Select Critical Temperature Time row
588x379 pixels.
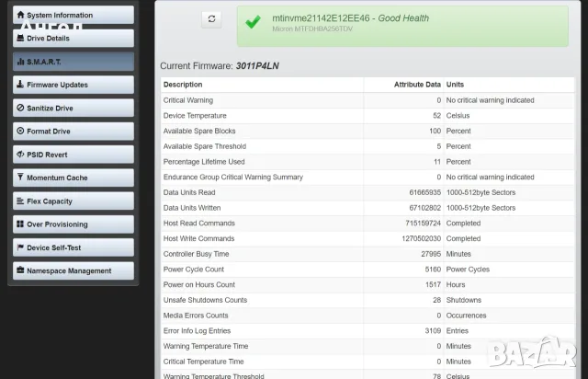pyautogui.click(x=367, y=362)
